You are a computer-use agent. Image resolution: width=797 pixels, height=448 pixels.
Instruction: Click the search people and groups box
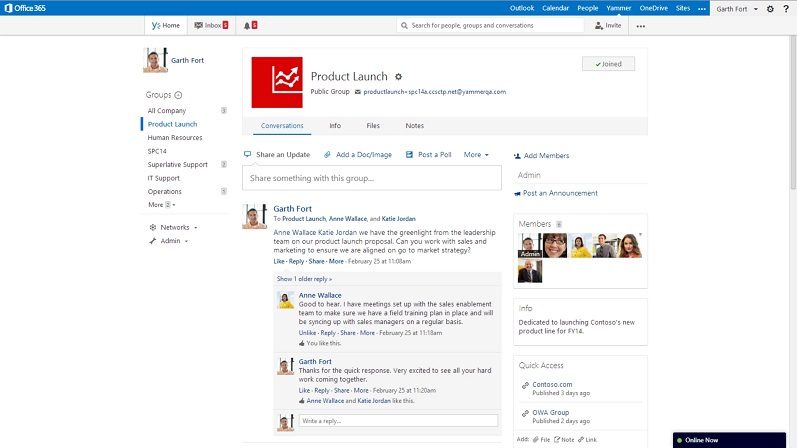point(490,25)
